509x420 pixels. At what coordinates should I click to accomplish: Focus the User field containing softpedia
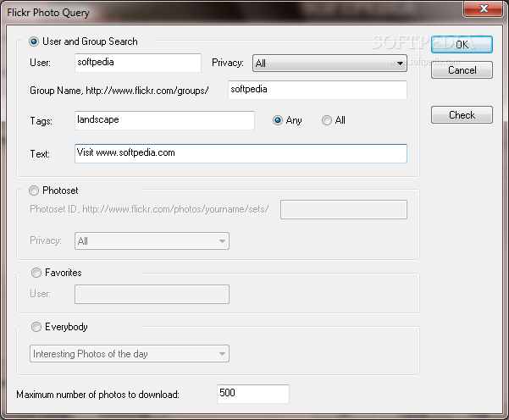(x=138, y=63)
